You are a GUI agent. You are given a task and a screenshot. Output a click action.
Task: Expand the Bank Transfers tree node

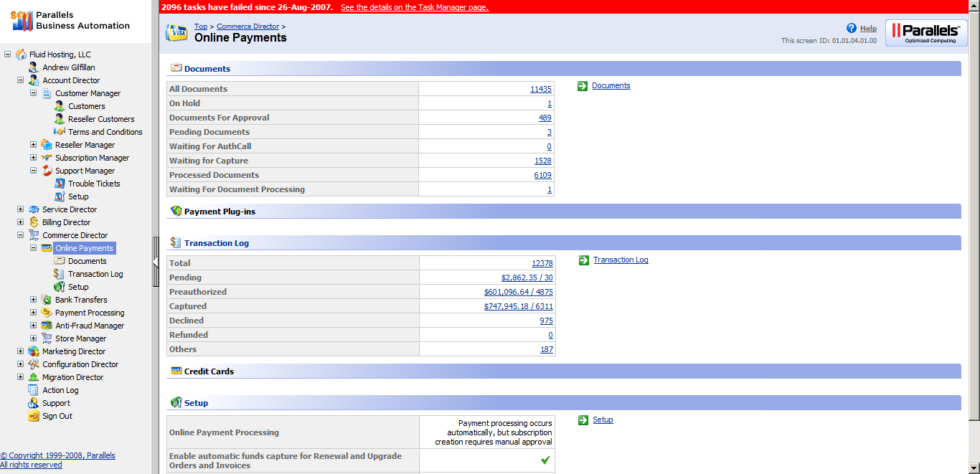[x=34, y=300]
